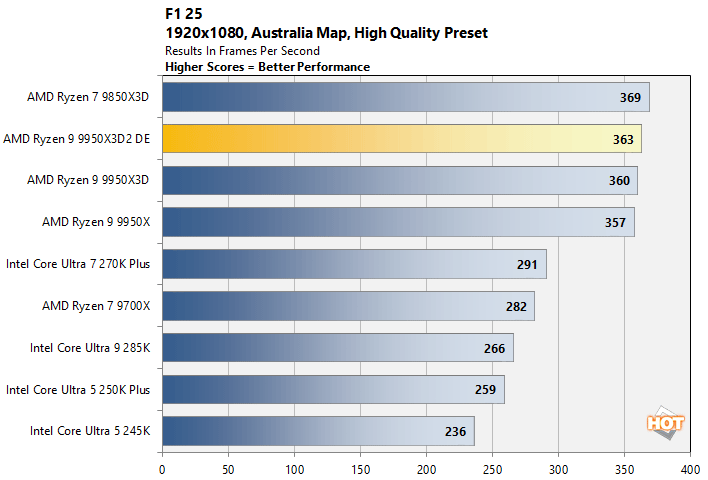This screenshot has width=708, height=480.
Task: Click the '1920x1080, Australia Map, High Quality Preset' subtitle
Action: point(326,33)
